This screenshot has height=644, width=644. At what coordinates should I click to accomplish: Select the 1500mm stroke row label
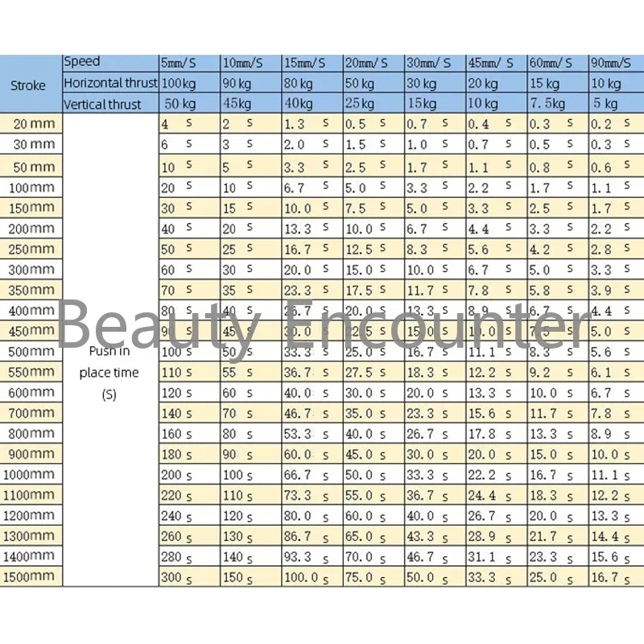point(31,576)
